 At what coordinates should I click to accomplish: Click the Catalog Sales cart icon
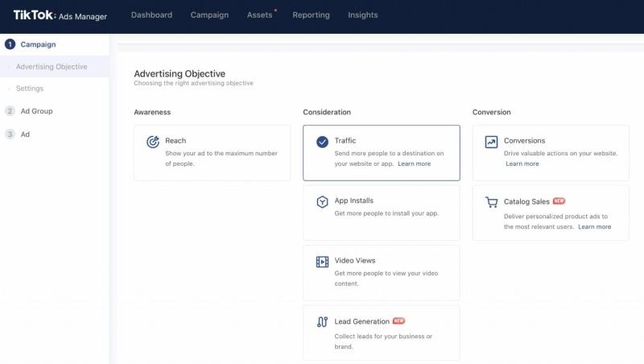[x=491, y=202]
